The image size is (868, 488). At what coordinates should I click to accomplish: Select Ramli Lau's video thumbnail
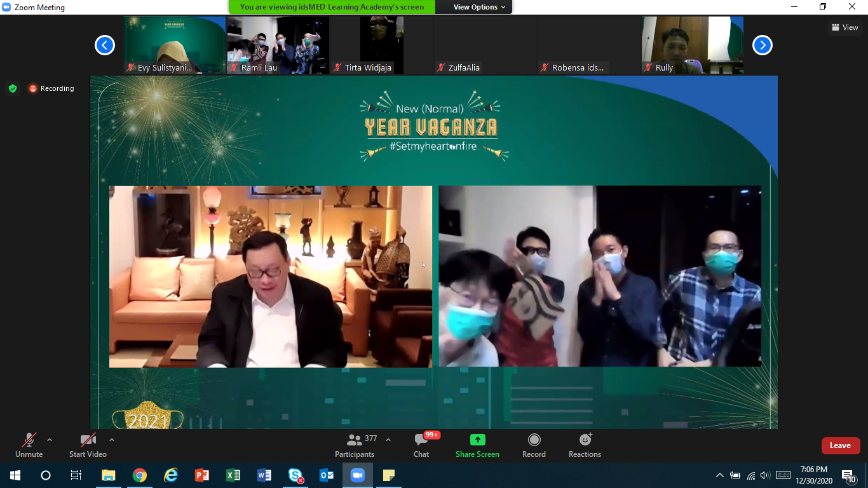pyautogui.click(x=278, y=45)
